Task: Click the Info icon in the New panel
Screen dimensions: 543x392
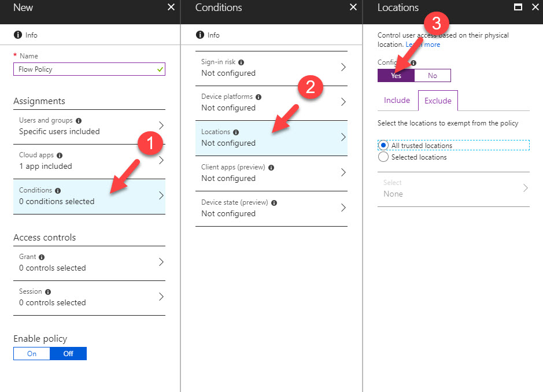Action: tap(18, 35)
